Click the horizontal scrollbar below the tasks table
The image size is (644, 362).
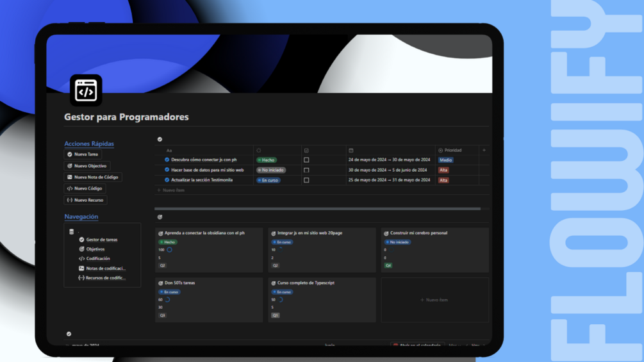coord(317,208)
